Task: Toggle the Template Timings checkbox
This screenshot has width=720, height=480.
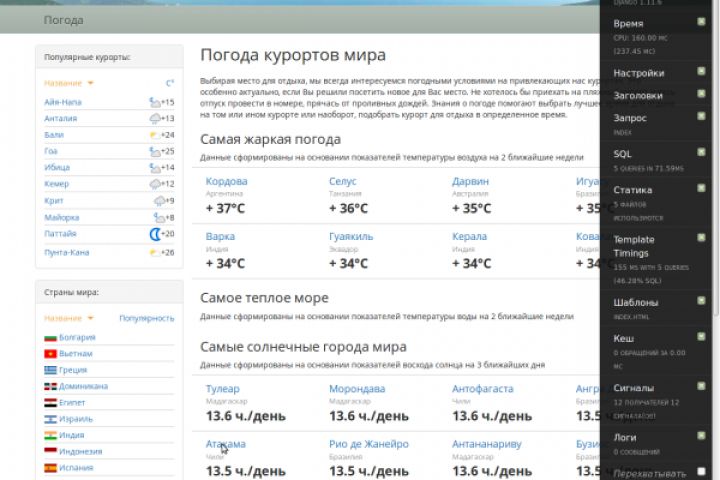Action: coord(701,237)
